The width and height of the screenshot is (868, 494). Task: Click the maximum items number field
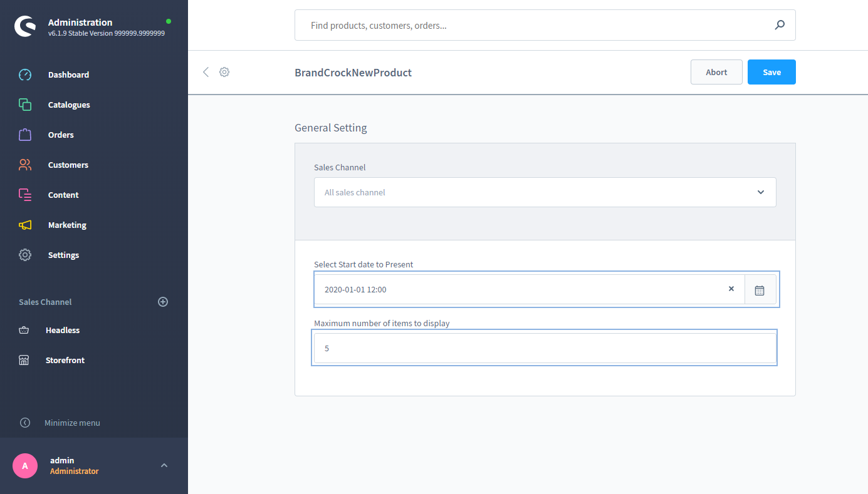point(545,348)
